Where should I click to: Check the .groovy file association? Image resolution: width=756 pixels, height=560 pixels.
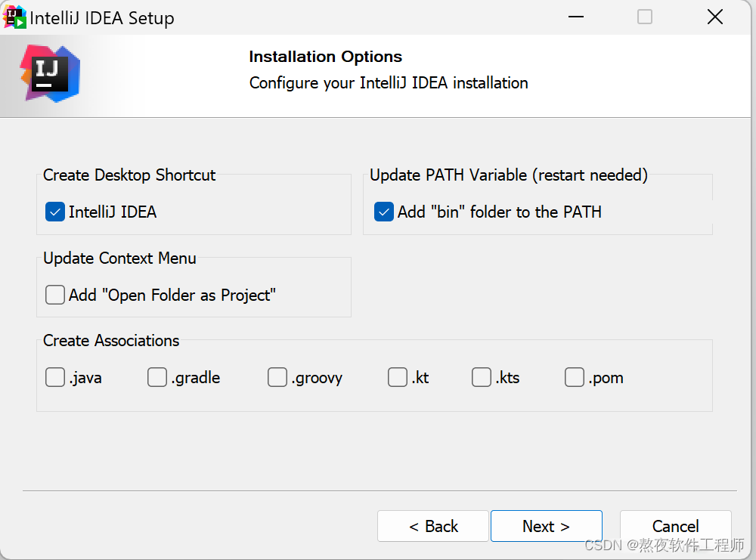coord(277,377)
